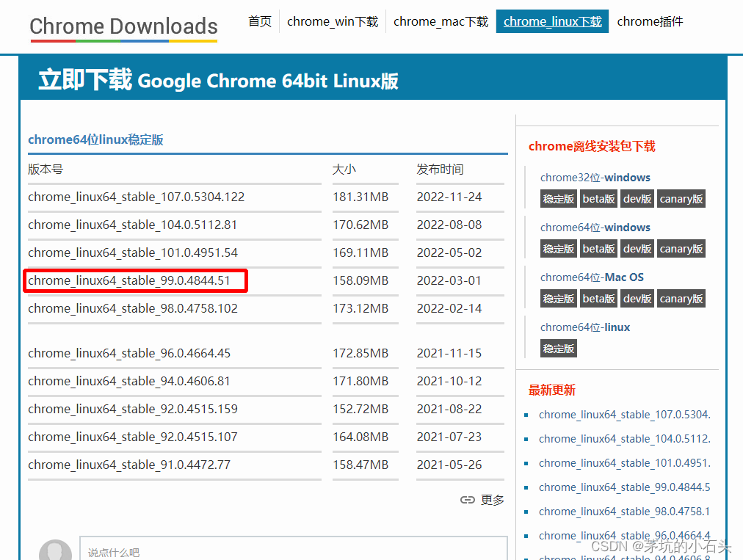
Task: Switch to the chrome_win下载 tab
Action: (332, 21)
